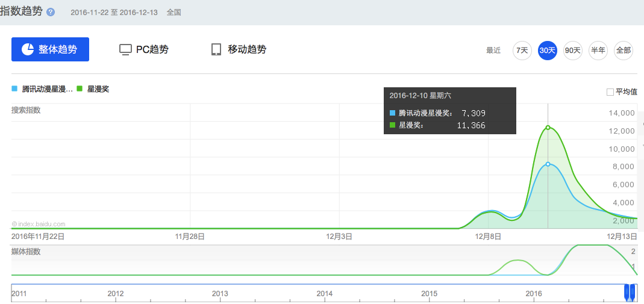Toggle the blue 腾讯动漫星漫 legend series
Viewport: 644px width, 304px height.
click(42, 89)
